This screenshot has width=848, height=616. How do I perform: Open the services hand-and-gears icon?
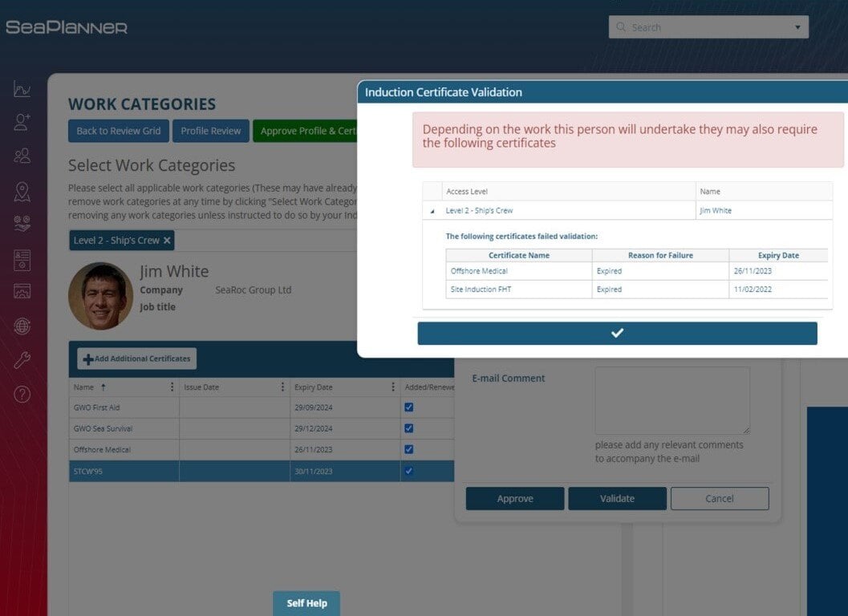[x=22, y=223]
